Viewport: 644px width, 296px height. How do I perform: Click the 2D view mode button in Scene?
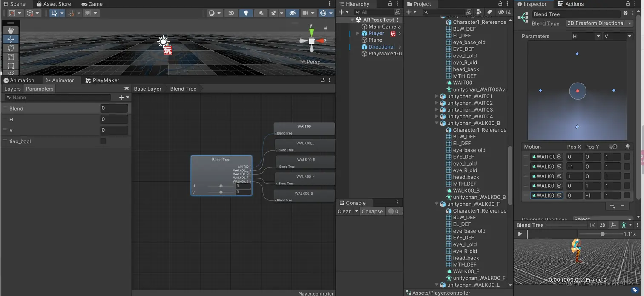231,13
